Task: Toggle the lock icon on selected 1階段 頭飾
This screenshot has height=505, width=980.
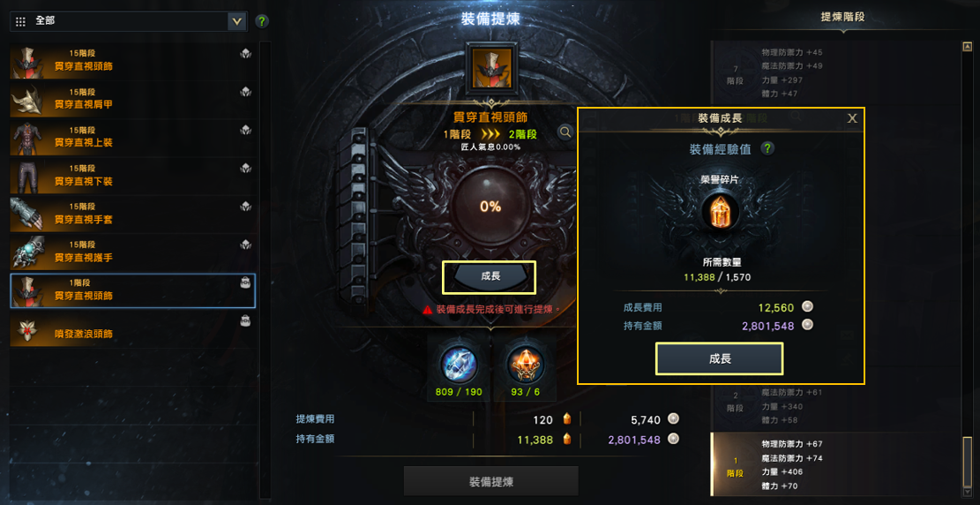Action: click(x=245, y=283)
